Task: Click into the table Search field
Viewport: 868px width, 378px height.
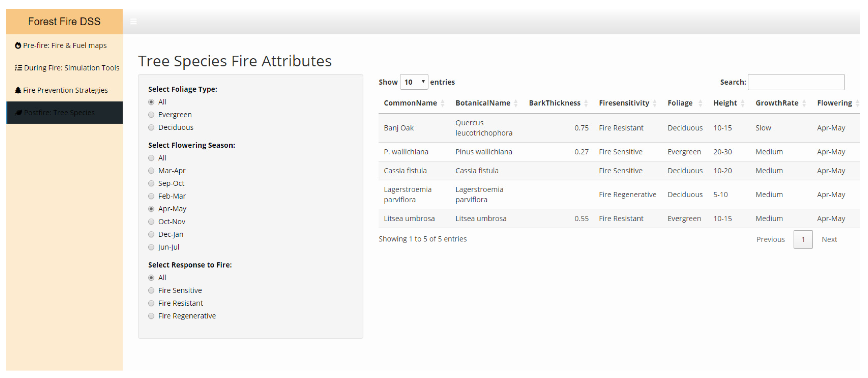Action: point(796,82)
